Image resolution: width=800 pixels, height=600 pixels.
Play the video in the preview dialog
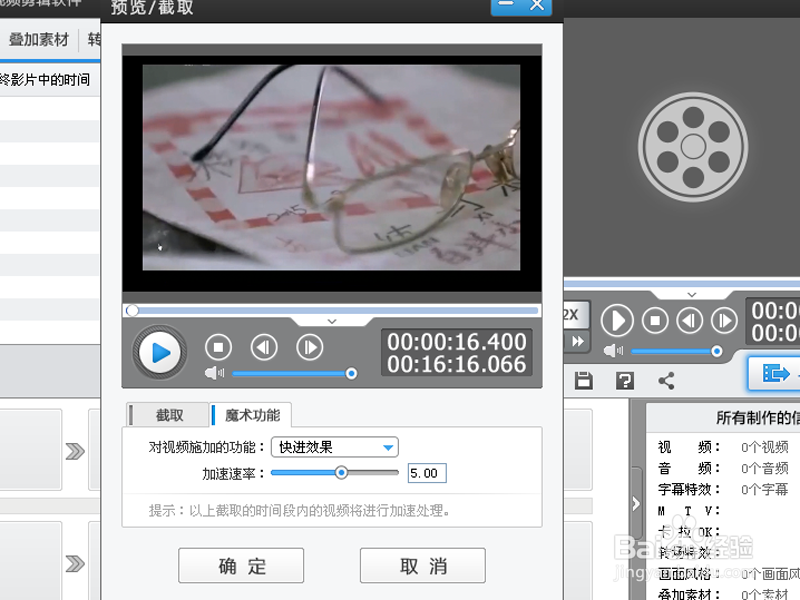pos(160,352)
